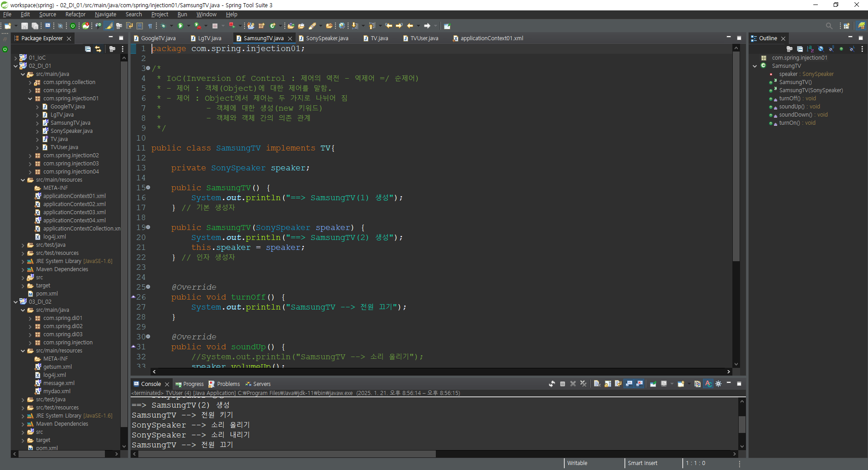Image resolution: width=868 pixels, height=470 pixels.
Task: Open Console settings gear icon
Action: [x=718, y=384]
